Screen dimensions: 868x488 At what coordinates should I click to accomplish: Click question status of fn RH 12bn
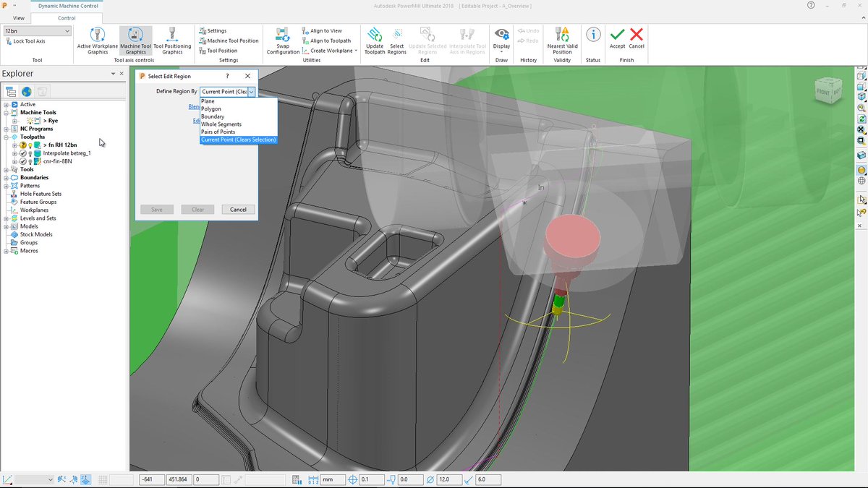point(22,145)
